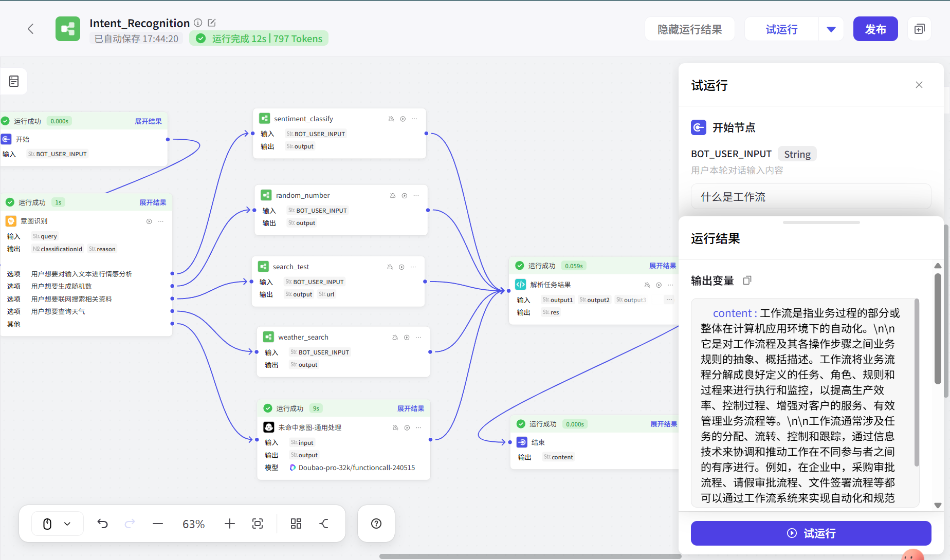Image resolution: width=950 pixels, height=560 pixels.
Task: Open the mouse interaction mode dropdown
Action: click(x=67, y=524)
